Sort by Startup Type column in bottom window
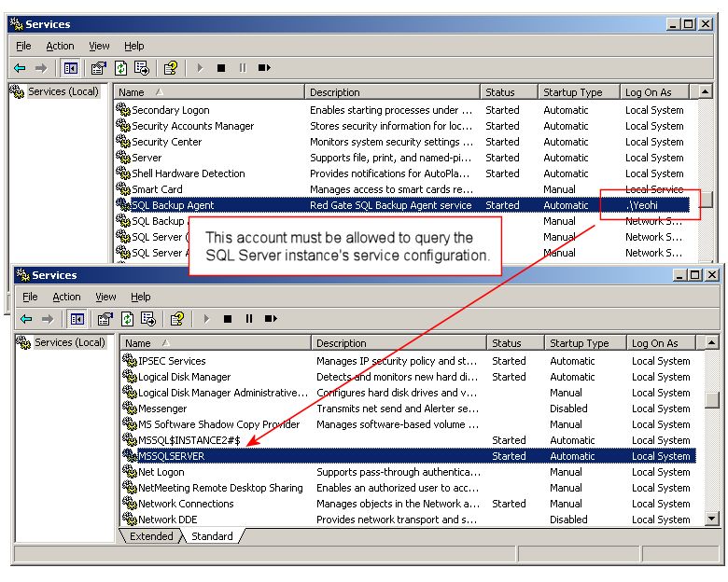This screenshot has width=728, height=582. pyautogui.click(x=586, y=343)
